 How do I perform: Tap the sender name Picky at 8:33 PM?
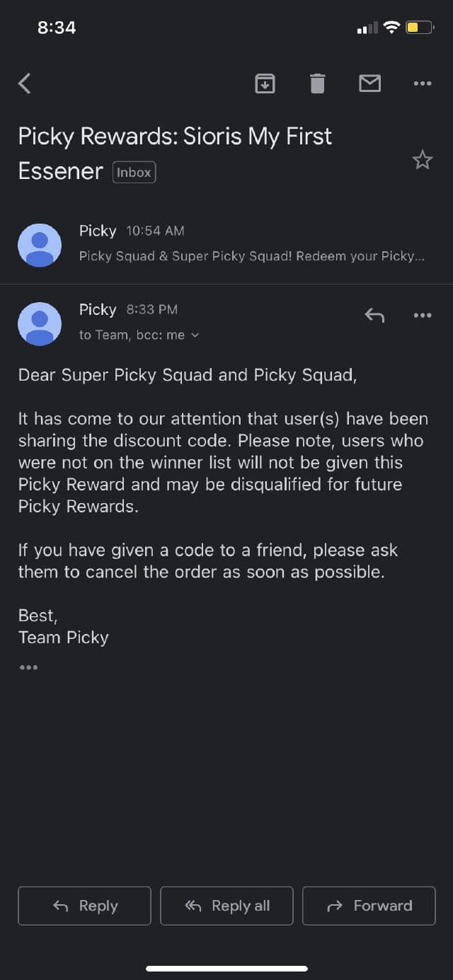pos(98,309)
